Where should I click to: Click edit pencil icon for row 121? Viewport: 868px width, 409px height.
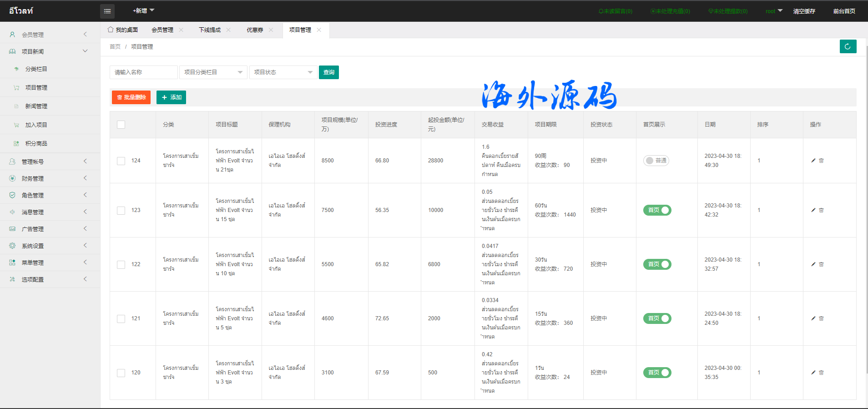coord(813,318)
